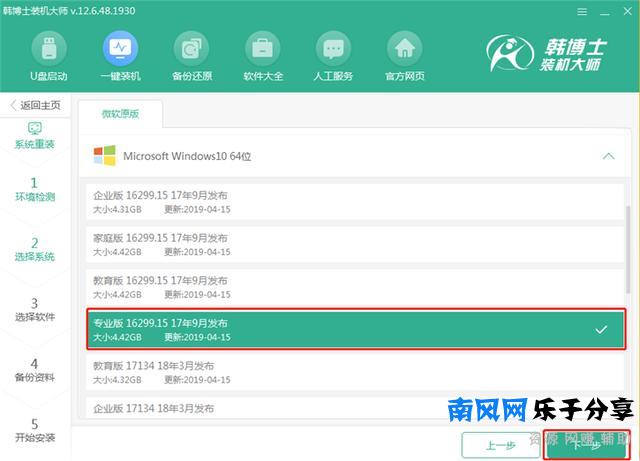The height and width of the screenshot is (461, 640).
Task: Open 人工服务 customer support
Action: 333,56
